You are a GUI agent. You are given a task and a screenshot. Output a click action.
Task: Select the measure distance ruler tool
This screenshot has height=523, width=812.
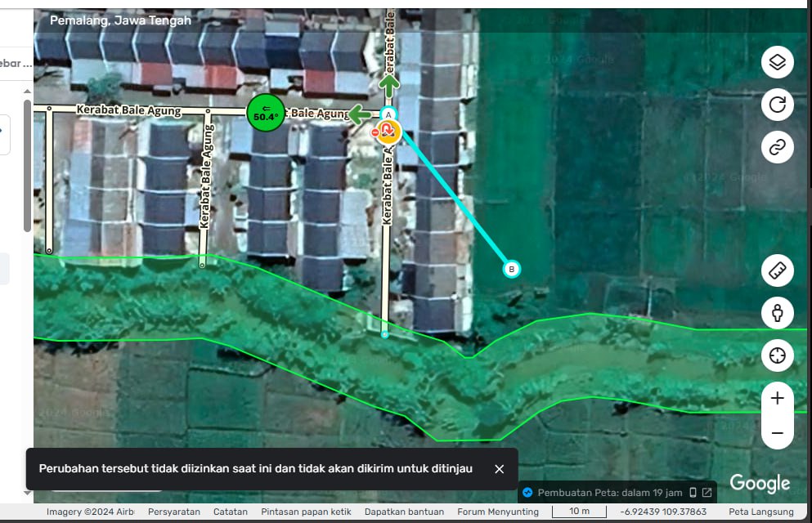(777, 270)
